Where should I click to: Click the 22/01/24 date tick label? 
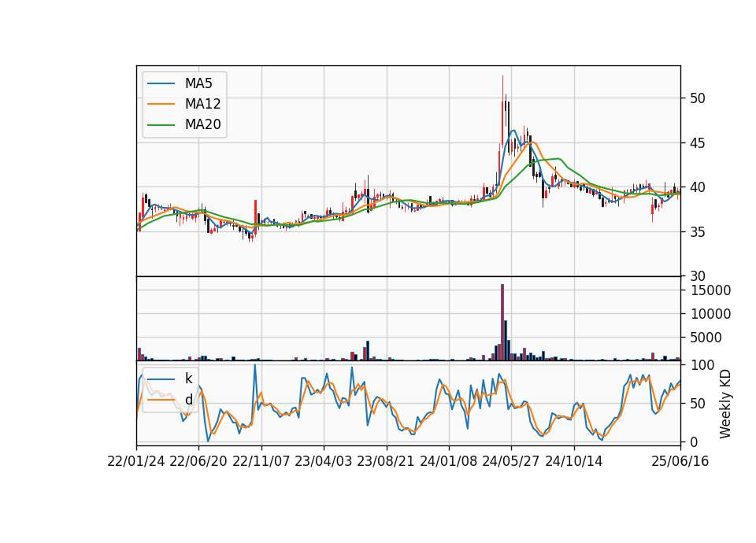point(136,461)
